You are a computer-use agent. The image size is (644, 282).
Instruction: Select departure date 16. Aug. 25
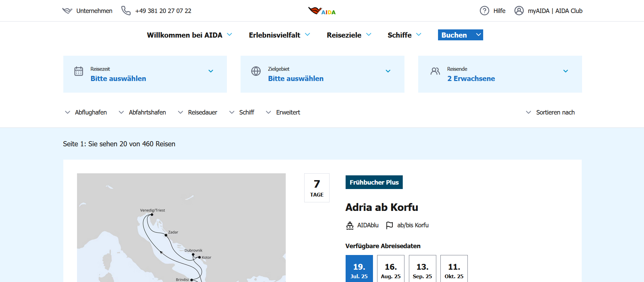(391, 269)
